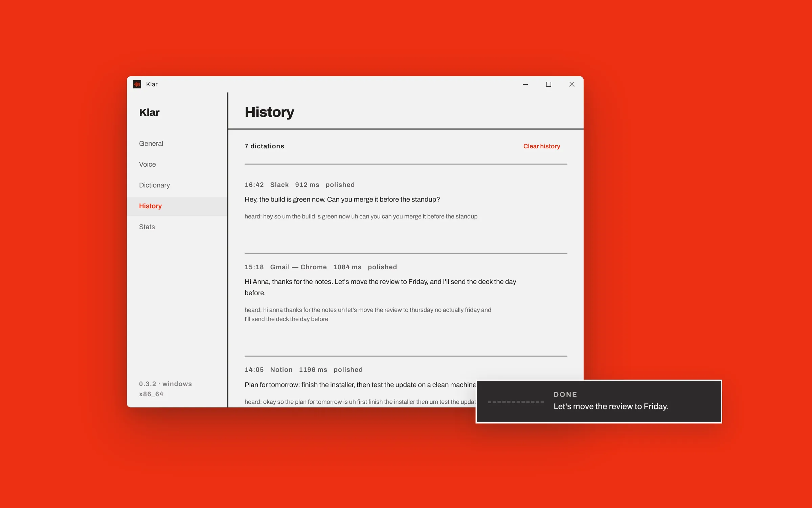This screenshot has height=508, width=812.
Task: Click overlay text 'Let's move the review to Friday.'
Action: [x=611, y=406]
